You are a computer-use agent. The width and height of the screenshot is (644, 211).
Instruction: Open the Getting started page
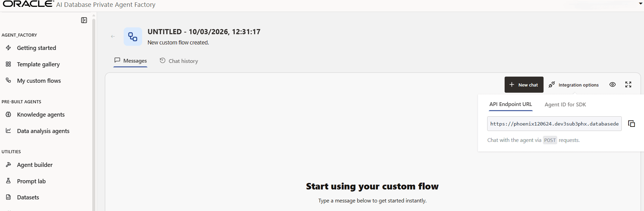point(36,48)
